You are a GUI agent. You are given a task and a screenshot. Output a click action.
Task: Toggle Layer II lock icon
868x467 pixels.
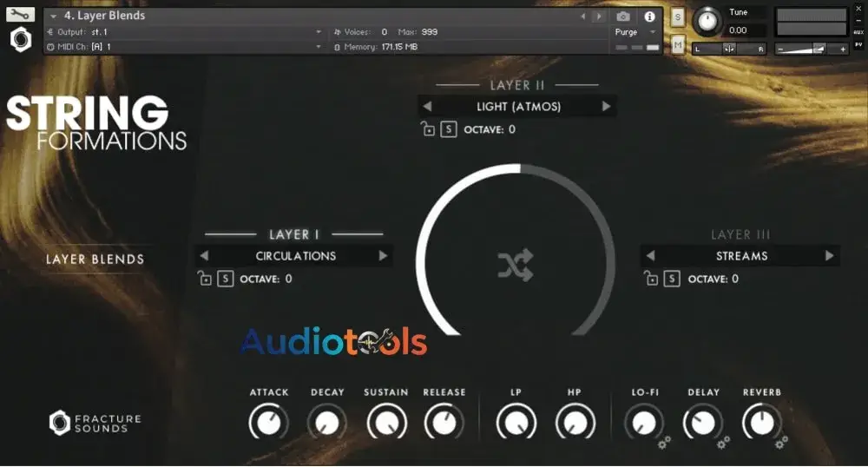[427, 129]
